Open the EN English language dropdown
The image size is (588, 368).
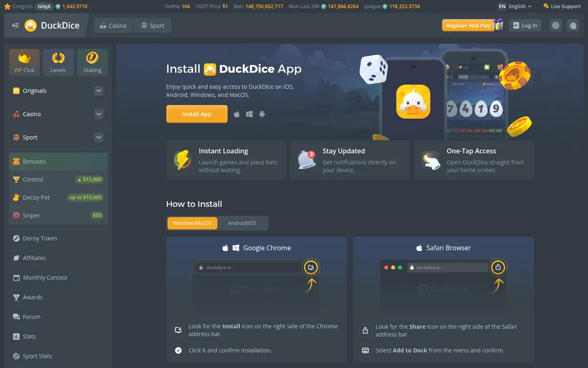tap(515, 6)
